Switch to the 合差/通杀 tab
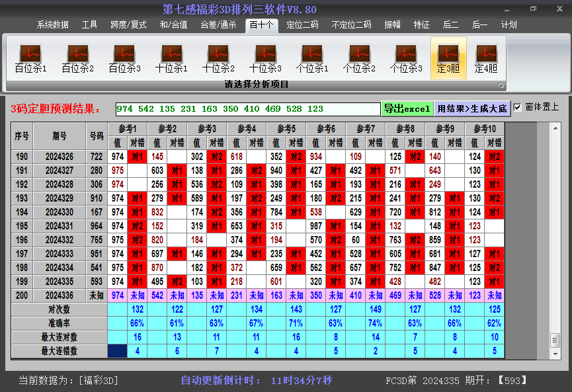572x392 pixels. 218,25
